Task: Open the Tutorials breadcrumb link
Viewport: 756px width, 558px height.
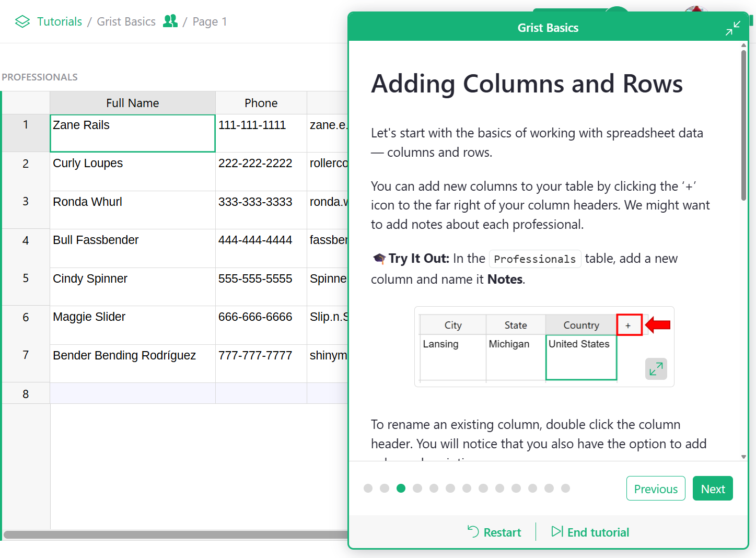Action: click(x=60, y=21)
